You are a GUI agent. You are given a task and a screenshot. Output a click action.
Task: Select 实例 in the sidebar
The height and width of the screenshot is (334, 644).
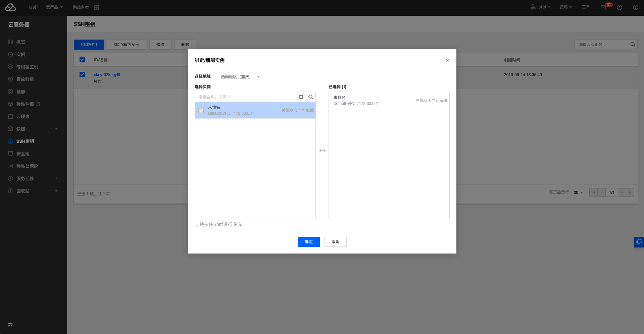[x=21, y=54]
